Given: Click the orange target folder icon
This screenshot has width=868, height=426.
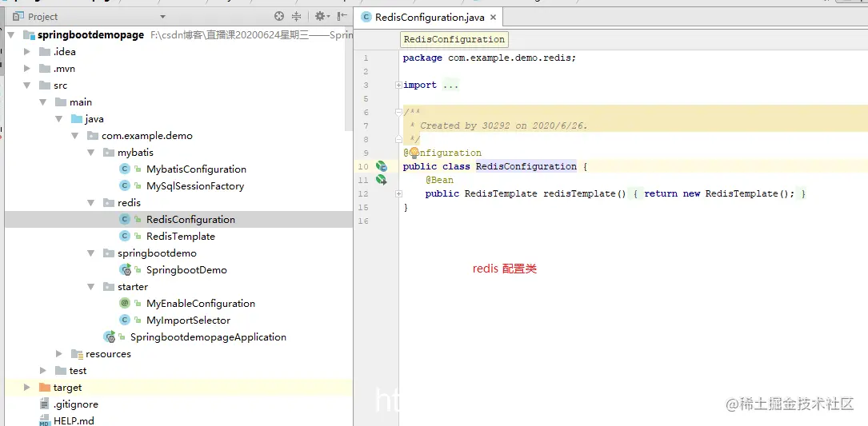Looking at the screenshot, I should point(45,388).
